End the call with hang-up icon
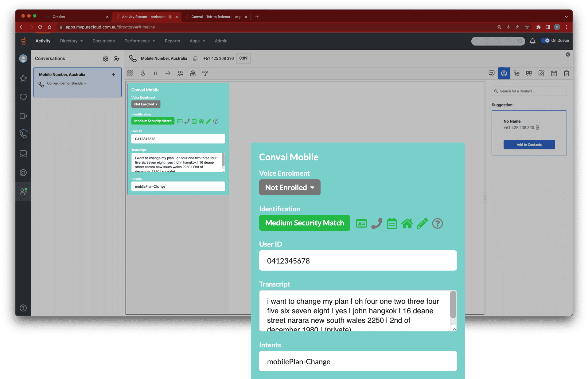588x379 pixels. 205,73
